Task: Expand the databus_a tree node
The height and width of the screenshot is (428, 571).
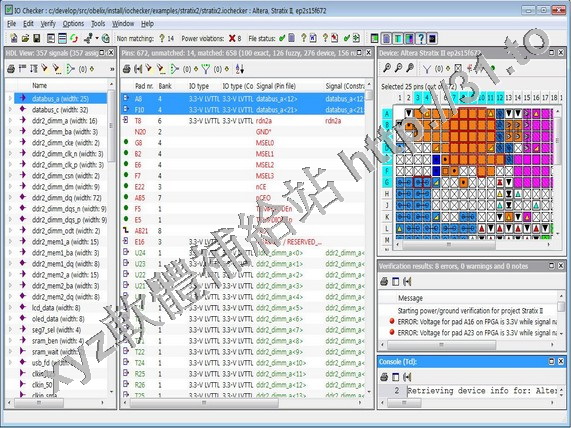Action: pyautogui.click(x=10, y=98)
